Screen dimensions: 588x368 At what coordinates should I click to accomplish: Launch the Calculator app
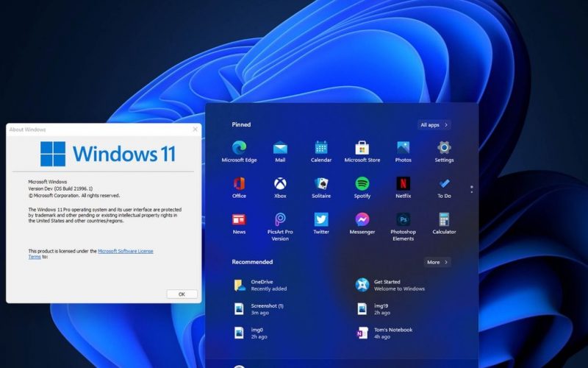[444, 224]
